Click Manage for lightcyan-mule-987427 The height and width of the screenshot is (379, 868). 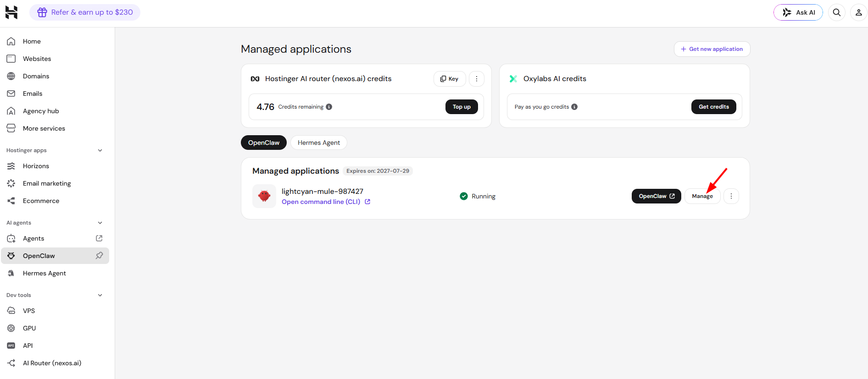point(702,196)
